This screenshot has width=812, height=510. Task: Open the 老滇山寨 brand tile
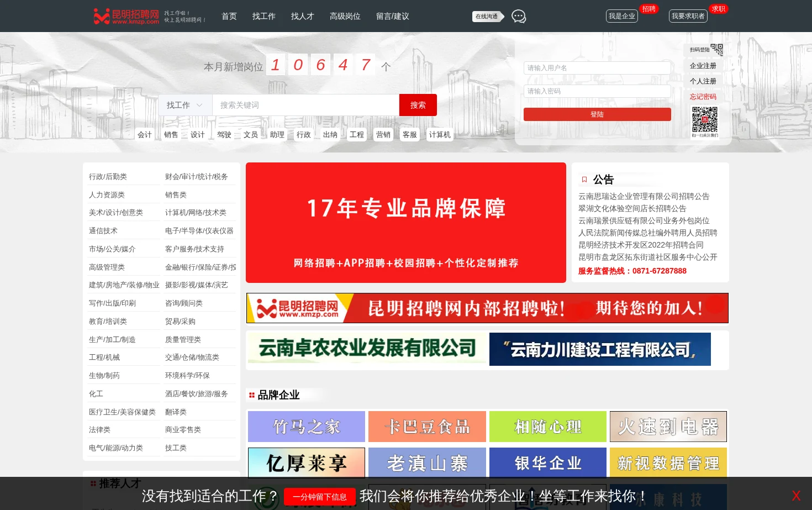click(x=427, y=463)
